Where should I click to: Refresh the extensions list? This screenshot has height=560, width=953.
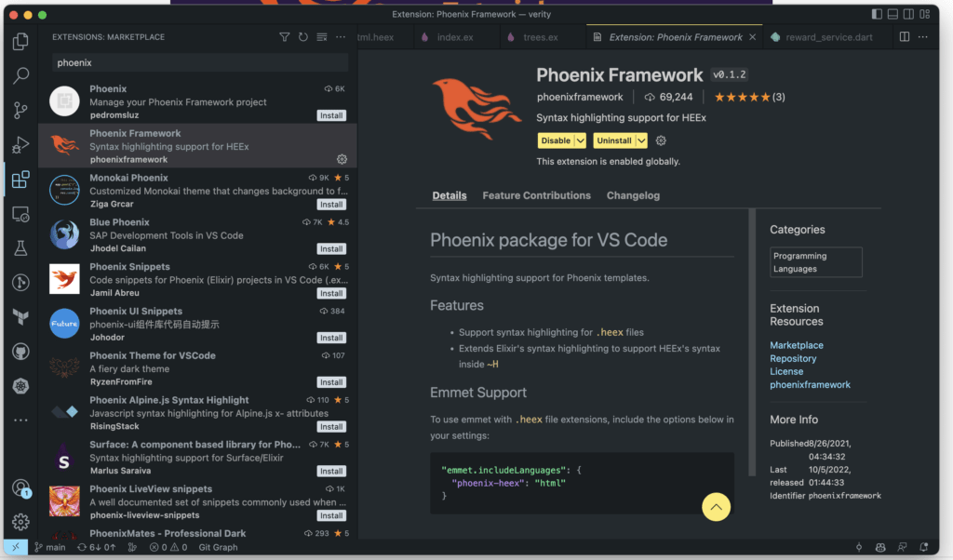coord(302,37)
